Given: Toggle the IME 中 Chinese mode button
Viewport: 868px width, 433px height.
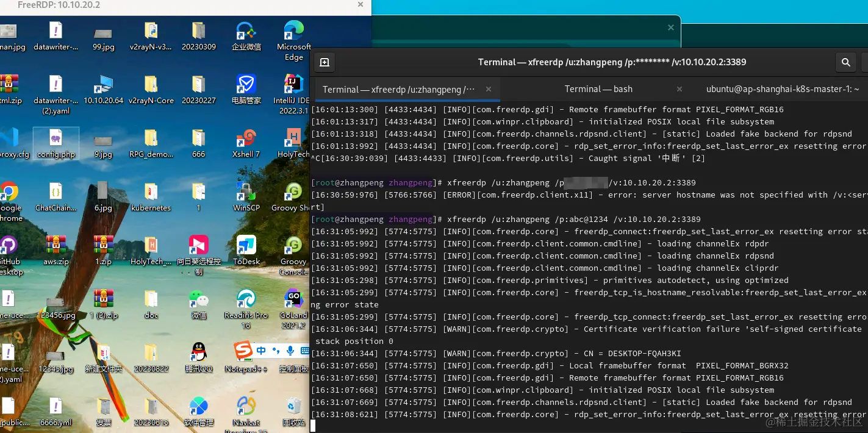Looking at the screenshot, I should pyautogui.click(x=261, y=350).
